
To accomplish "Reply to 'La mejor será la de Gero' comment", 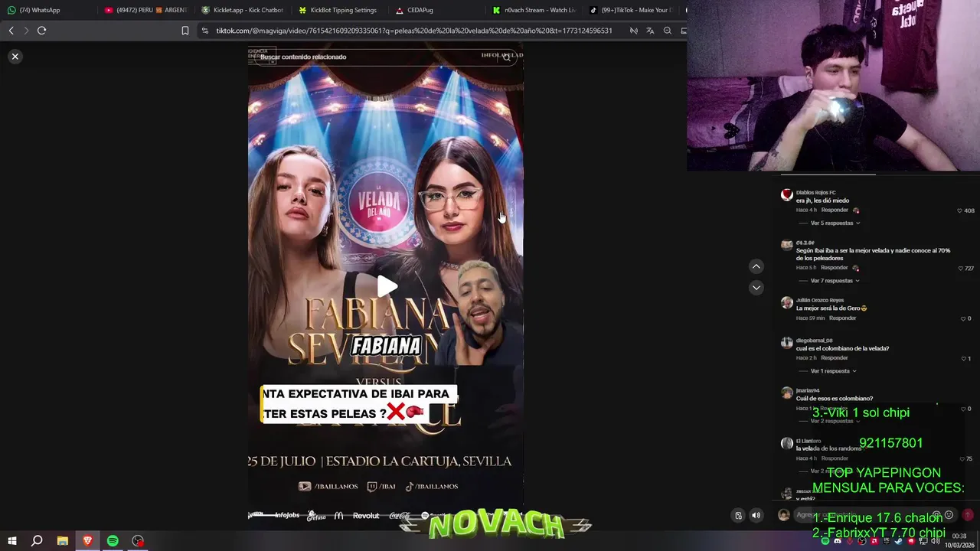I will click(x=842, y=318).
